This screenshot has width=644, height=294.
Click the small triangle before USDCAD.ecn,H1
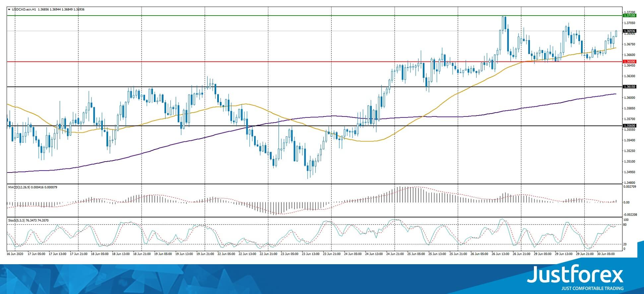point(9,10)
